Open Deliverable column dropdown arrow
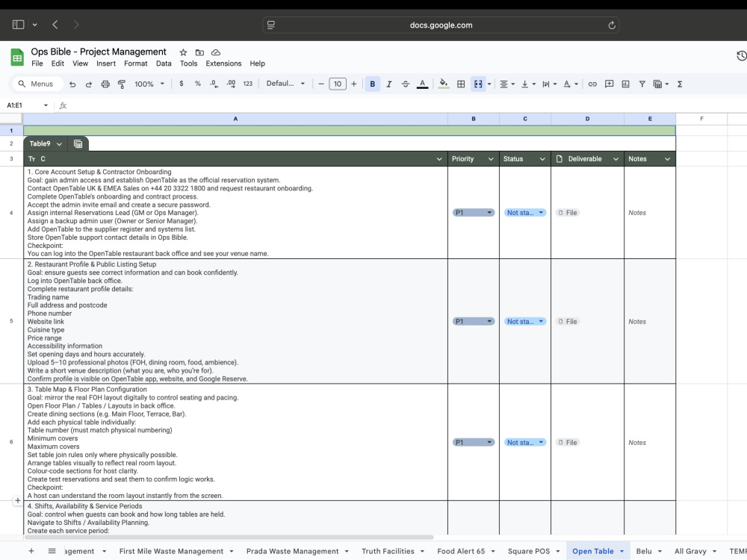 616,159
